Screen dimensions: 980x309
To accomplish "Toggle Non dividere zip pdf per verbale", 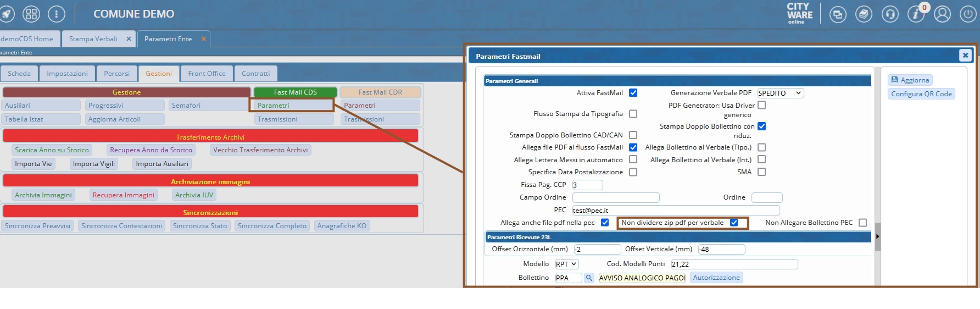I will click(x=734, y=223).
